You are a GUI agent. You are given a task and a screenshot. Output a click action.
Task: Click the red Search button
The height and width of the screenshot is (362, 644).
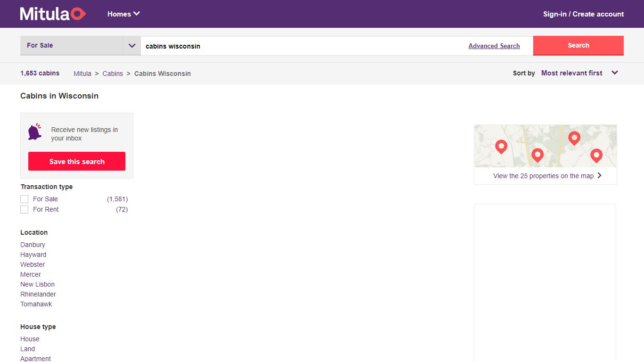[578, 46]
